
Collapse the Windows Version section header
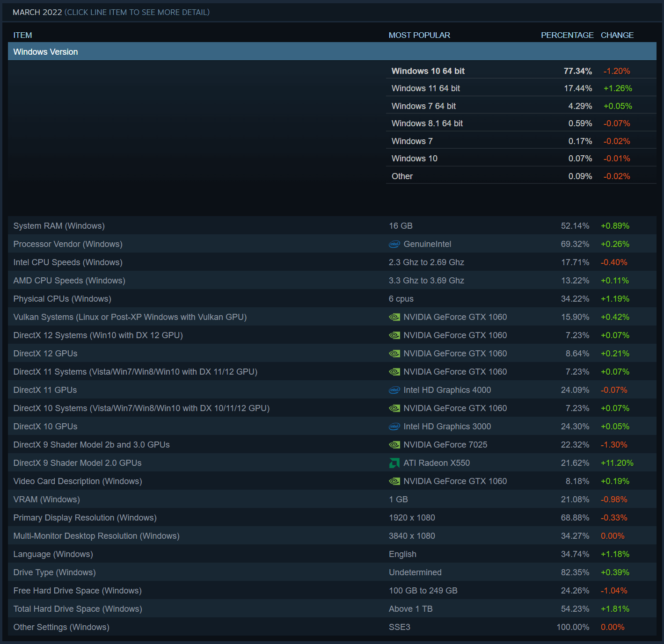(x=332, y=51)
